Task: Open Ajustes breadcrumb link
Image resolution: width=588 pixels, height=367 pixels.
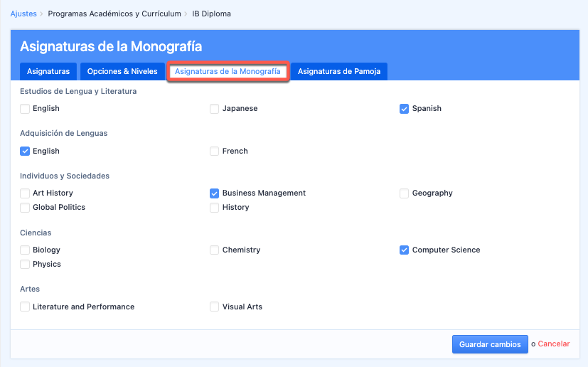Action: (x=23, y=14)
